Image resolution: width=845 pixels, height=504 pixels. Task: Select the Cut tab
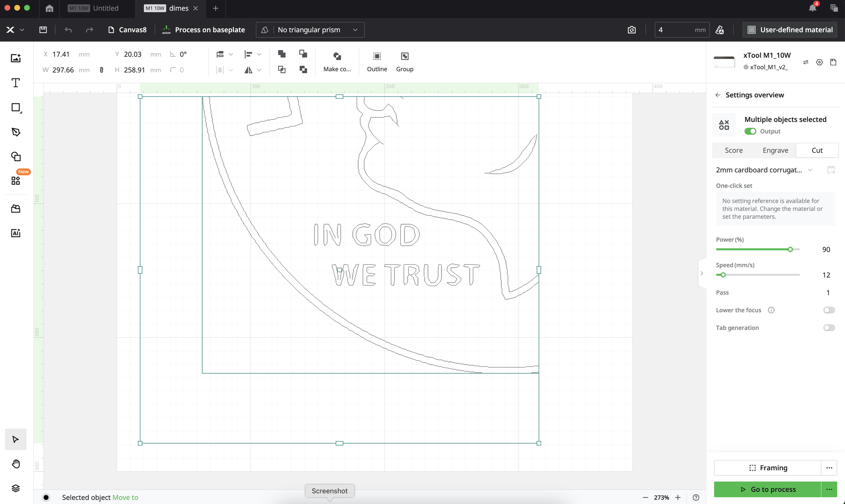pyautogui.click(x=817, y=150)
